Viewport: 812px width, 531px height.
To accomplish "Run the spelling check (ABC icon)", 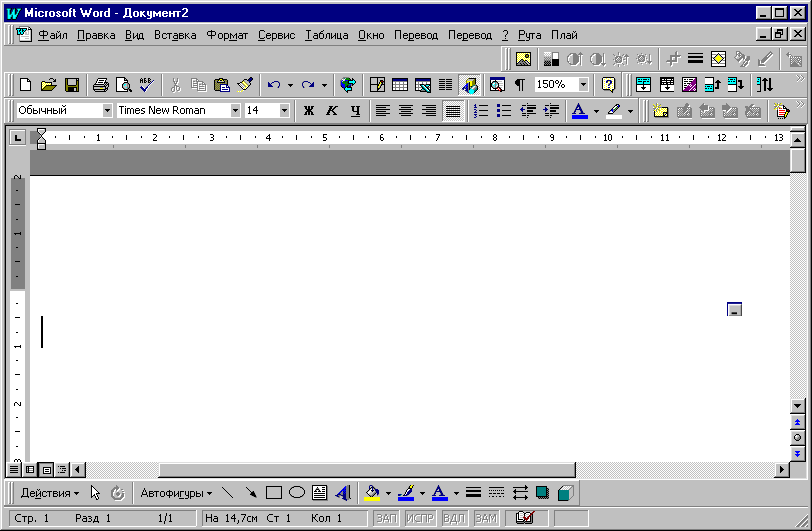I will tap(147, 84).
